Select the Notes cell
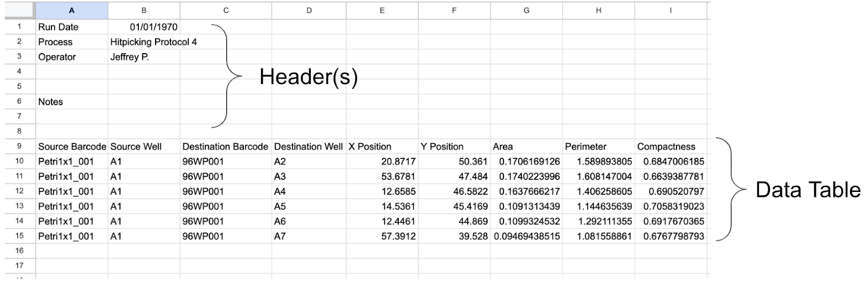 click(x=72, y=101)
